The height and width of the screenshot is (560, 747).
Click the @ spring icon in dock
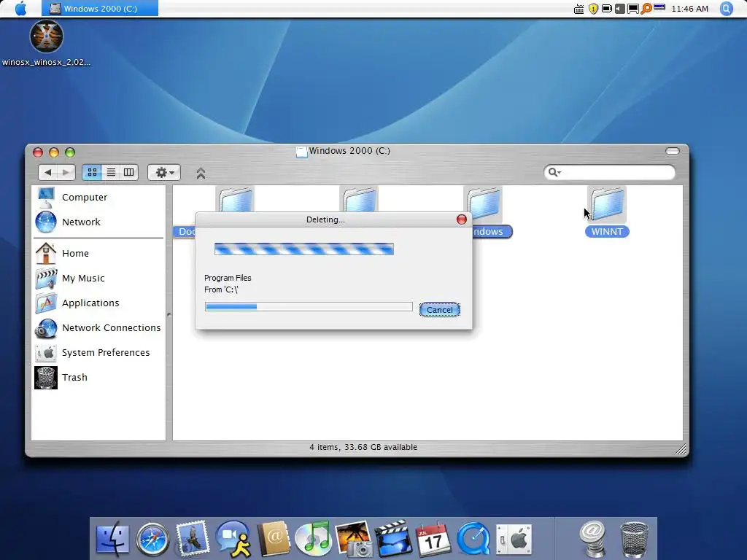pos(592,539)
